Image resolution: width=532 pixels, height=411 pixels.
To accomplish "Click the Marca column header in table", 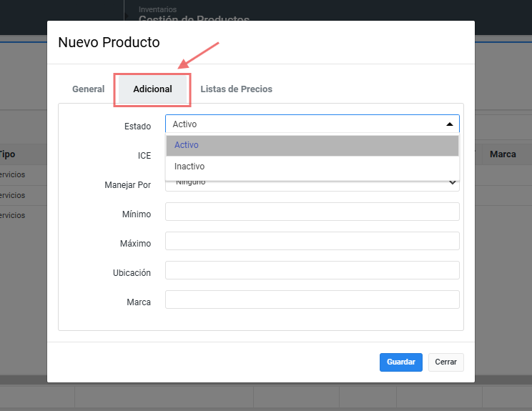I will [503, 154].
